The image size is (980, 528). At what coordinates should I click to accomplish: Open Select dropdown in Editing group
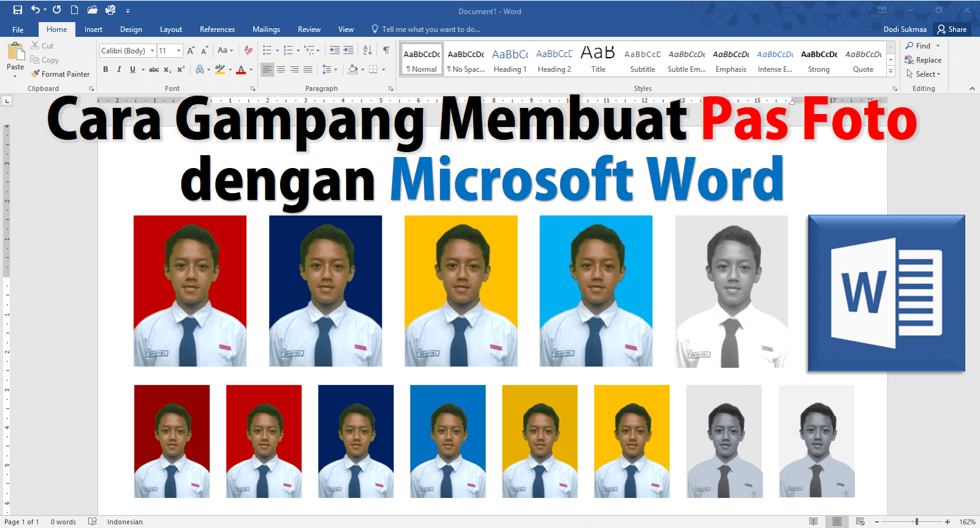point(924,74)
